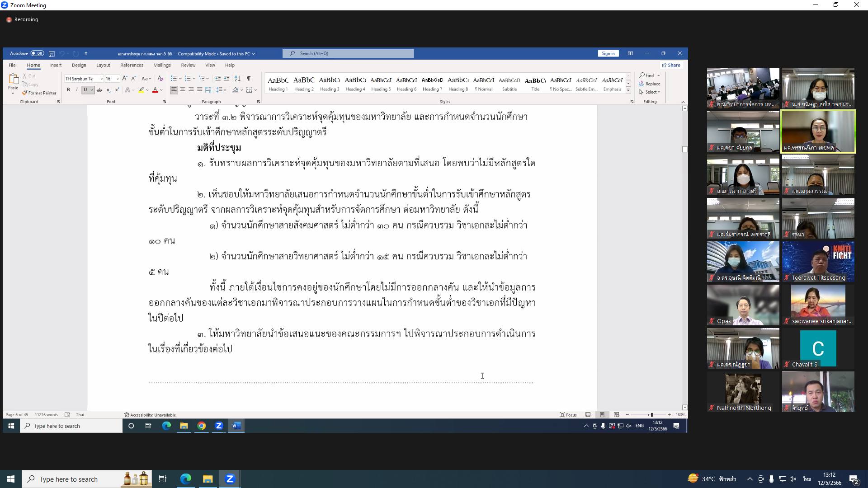Viewport: 868px width, 488px height.
Task: Click Replace in the Editing group
Action: pyautogui.click(x=650, y=84)
